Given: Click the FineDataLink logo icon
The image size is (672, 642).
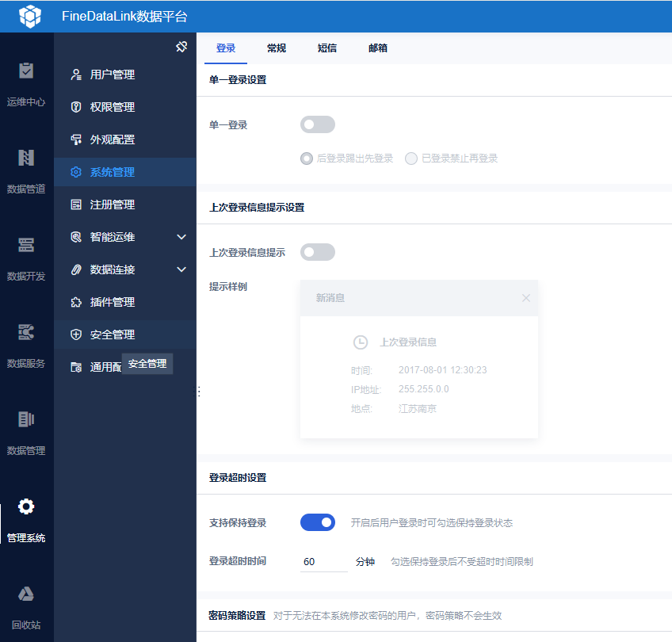Looking at the screenshot, I should 29,17.
